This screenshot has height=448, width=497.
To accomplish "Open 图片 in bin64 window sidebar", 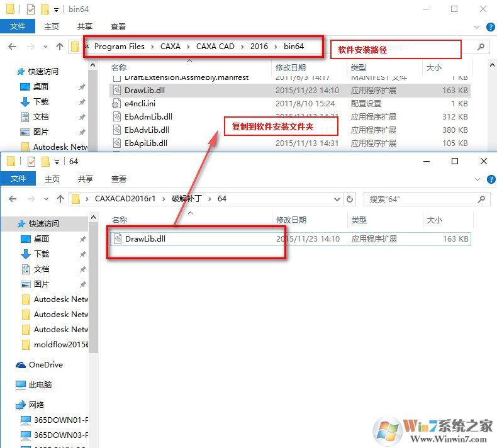I will pyautogui.click(x=40, y=132).
